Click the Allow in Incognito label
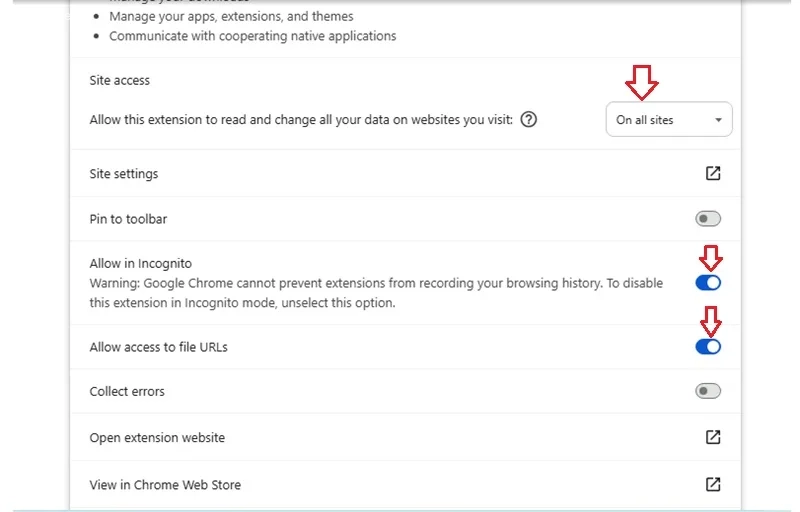Image resolution: width=800 pixels, height=512 pixels. click(x=141, y=264)
